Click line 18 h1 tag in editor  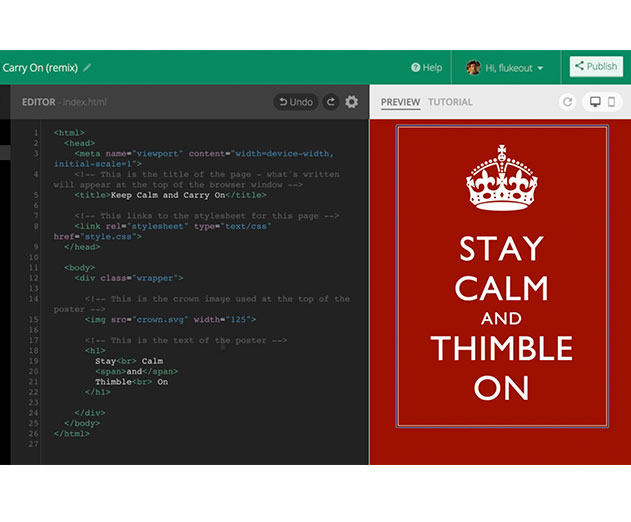pyautogui.click(x=95, y=351)
